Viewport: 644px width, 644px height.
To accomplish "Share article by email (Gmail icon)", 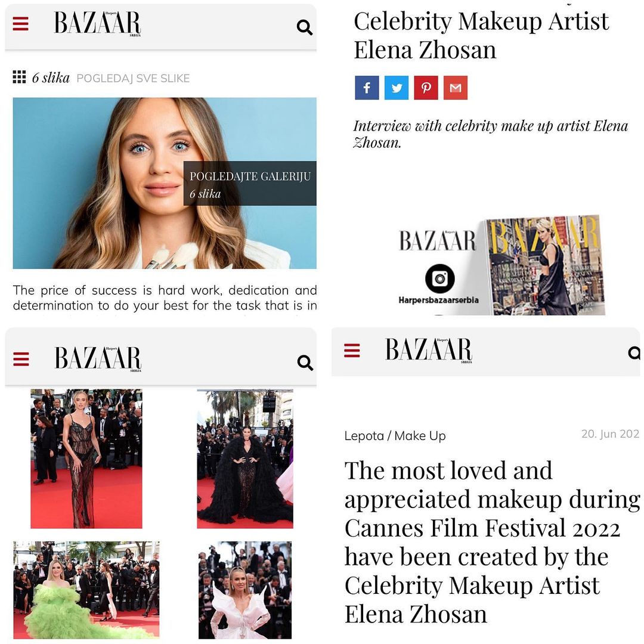I will tap(456, 88).
